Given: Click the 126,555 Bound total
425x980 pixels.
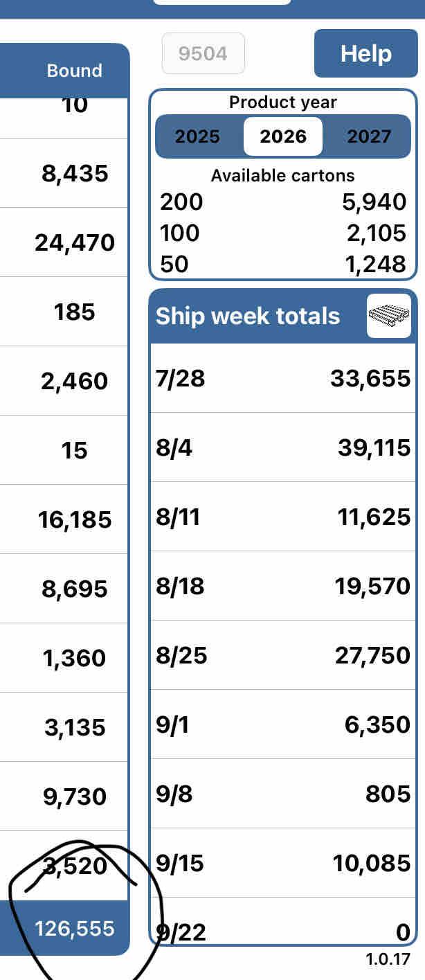Looking at the screenshot, I should click(74, 929).
